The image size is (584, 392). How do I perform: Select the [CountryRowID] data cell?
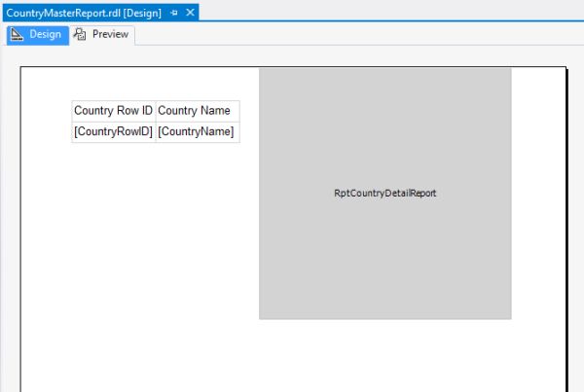point(114,131)
